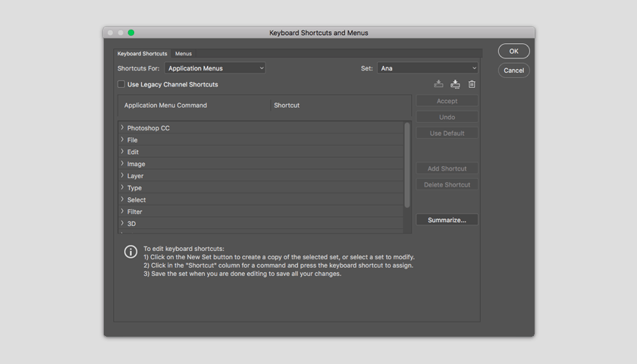This screenshot has width=637, height=364.
Task: Click the Summarize... button
Action: point(447,220)
